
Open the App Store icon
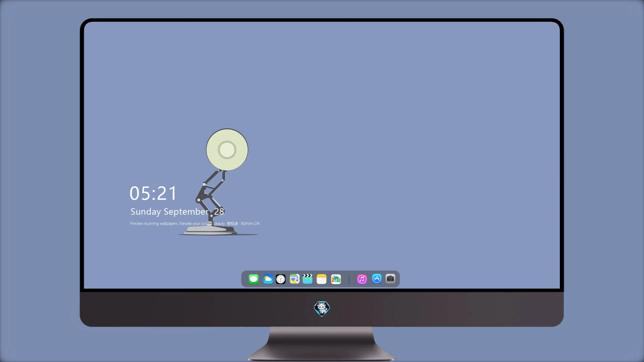click(377, 279)
